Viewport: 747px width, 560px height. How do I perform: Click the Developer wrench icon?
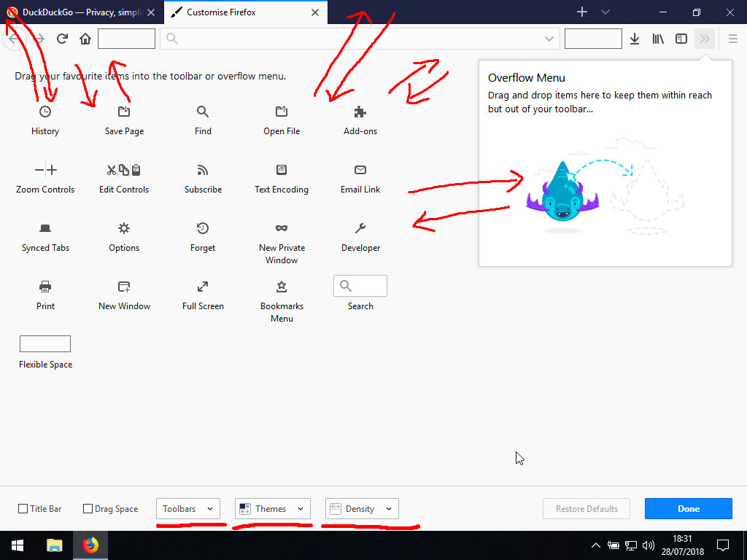click(360, 228)
